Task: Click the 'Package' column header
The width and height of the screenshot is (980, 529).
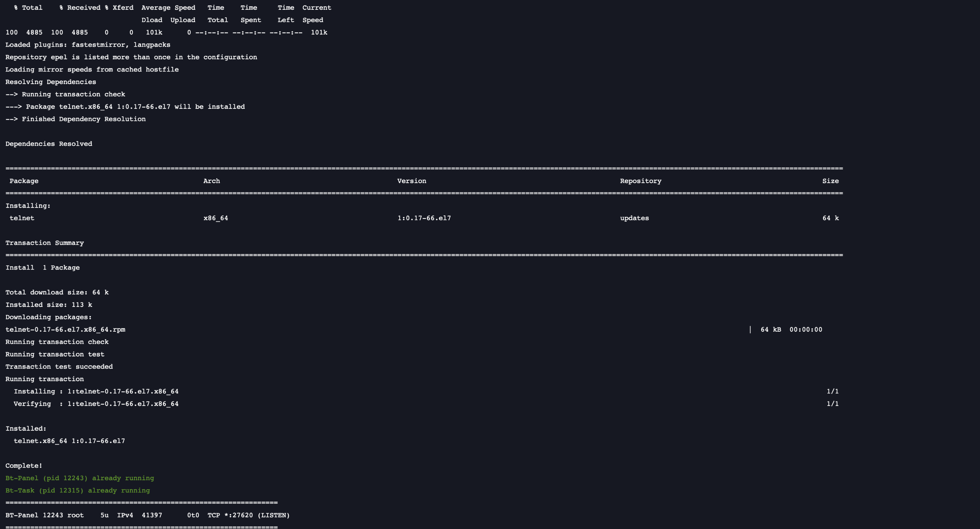Action: (x=24, y=181)
